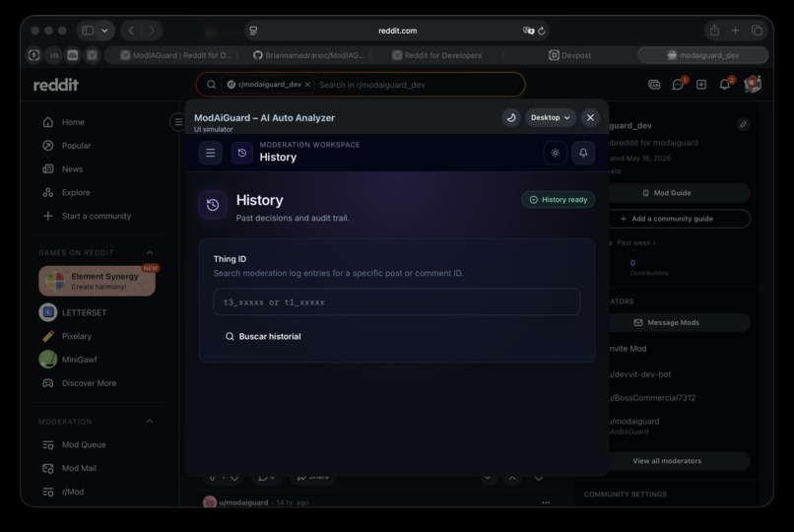
Task: Open a new Safari tab
Action: pyautogui.click(x=735, y=31)
